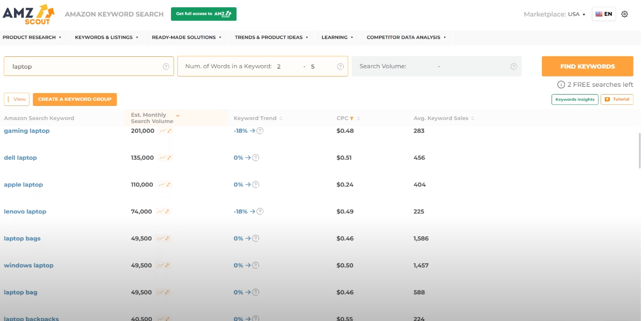
Task: Click trend help icon in gaming laptop row
Action: (x=260, y=131)
